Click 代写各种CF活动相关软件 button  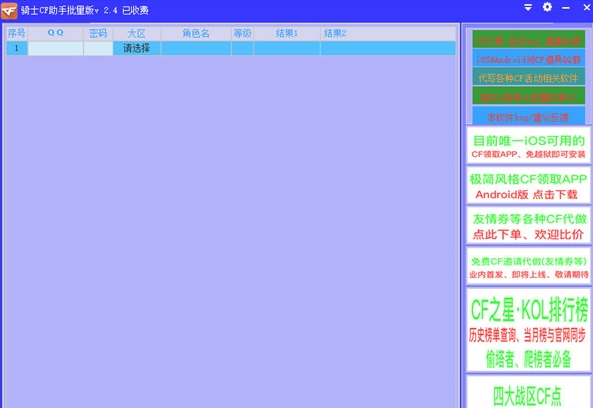[529, 77]
